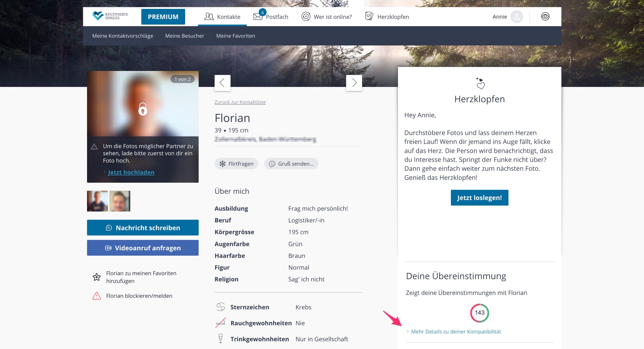Open the Postfach envelope icon
Screen dimensions: 644x349
(x=258, y=17)
